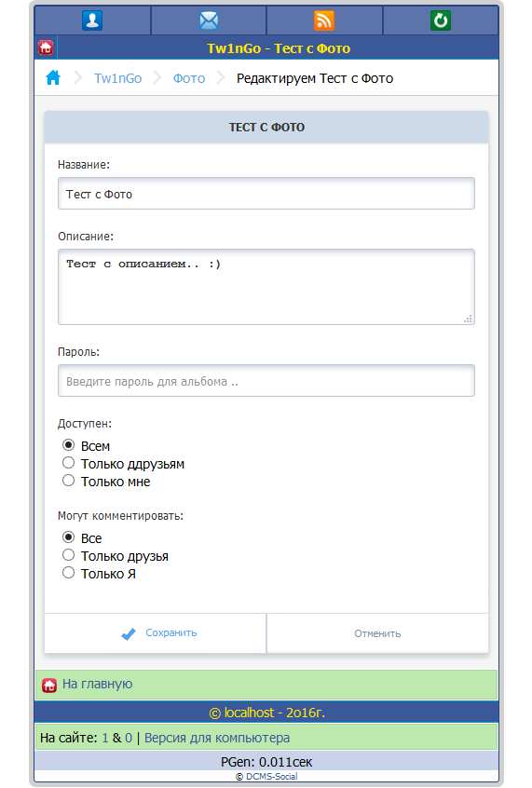This screenshot has height=788, width=532.
Task: Click the green refresh icon
Action: [x=441, y=20]
